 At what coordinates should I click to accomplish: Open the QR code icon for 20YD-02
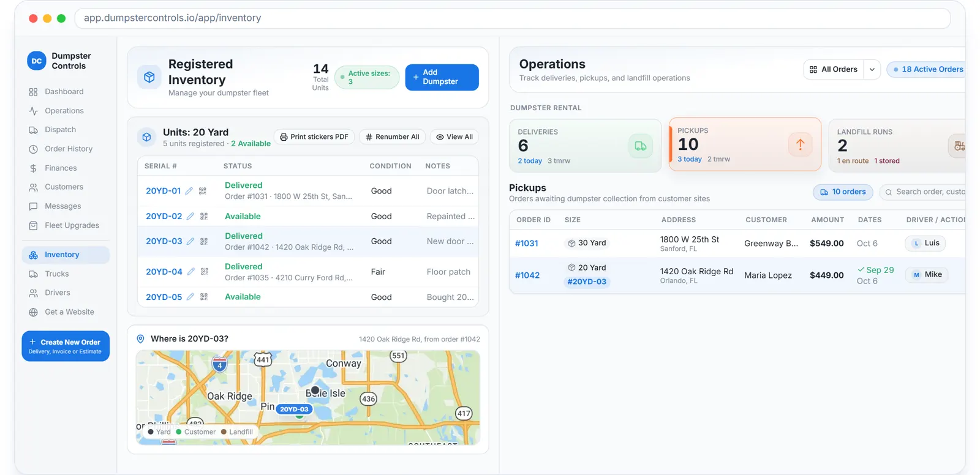(x=204, y=216)
